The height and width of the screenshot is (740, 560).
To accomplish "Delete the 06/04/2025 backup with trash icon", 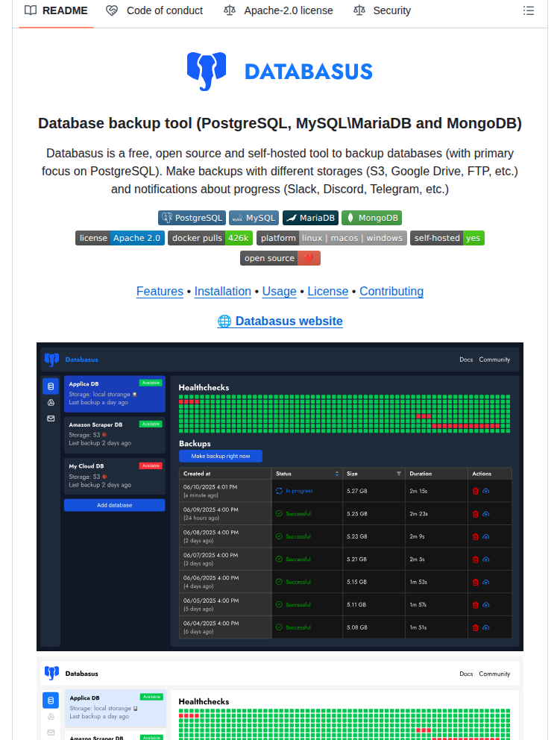I will pyautogui.click(x=476, y=627).
